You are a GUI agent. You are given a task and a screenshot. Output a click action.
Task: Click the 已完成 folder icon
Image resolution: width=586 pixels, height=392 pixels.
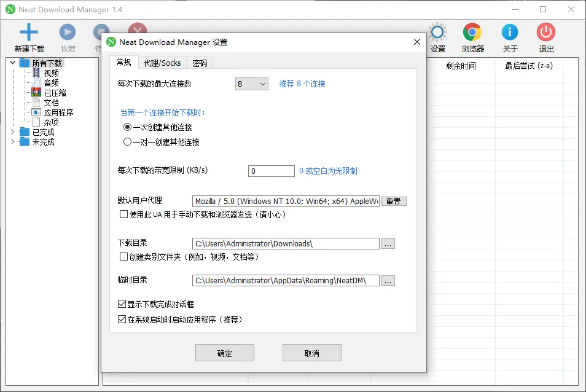tap(25, 132)
